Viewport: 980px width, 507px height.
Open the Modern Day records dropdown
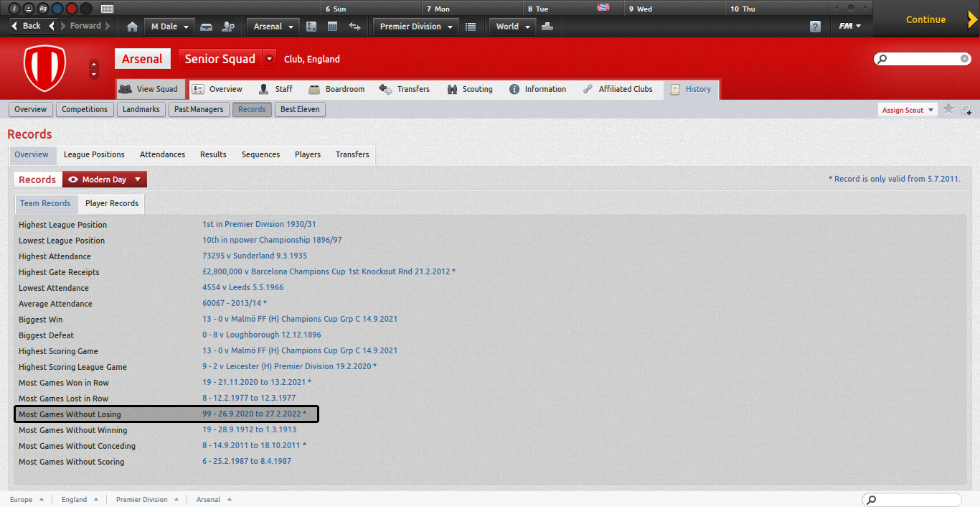click(x=105, y=180)
